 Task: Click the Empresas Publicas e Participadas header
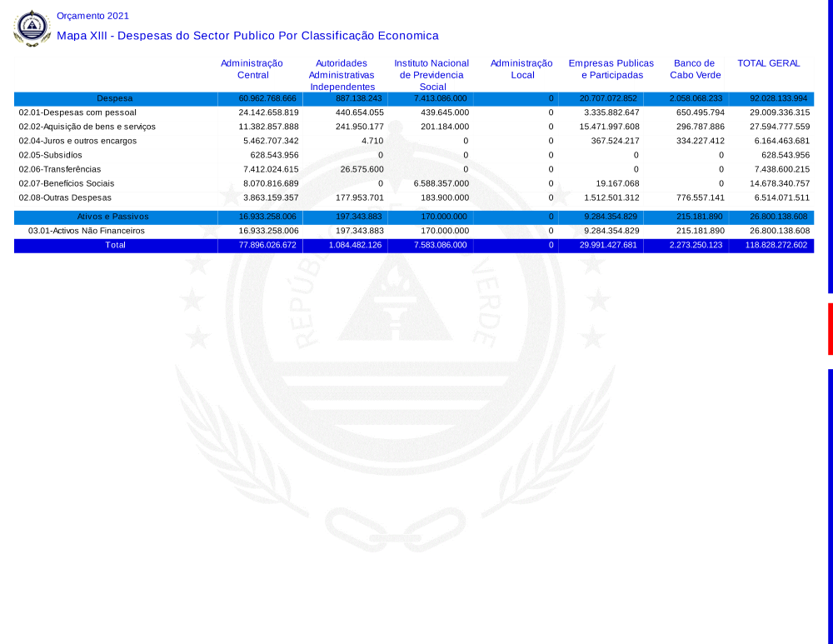[611, 69]
